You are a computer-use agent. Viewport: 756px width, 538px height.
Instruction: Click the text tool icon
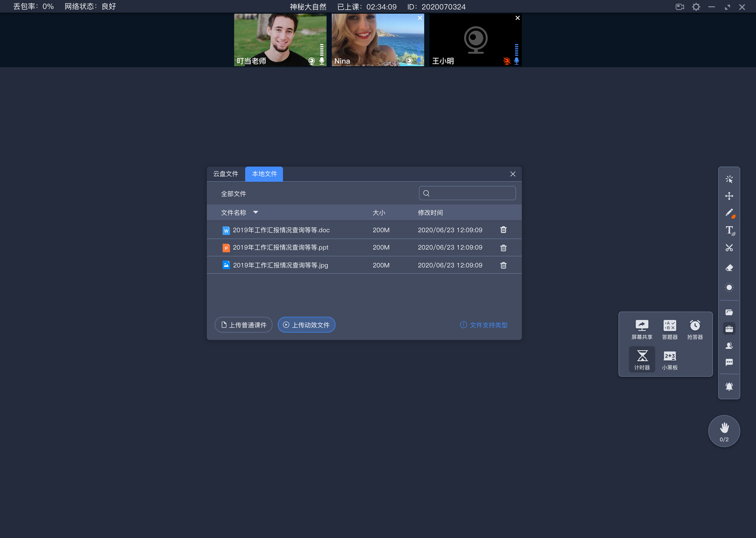pos(729,231)
